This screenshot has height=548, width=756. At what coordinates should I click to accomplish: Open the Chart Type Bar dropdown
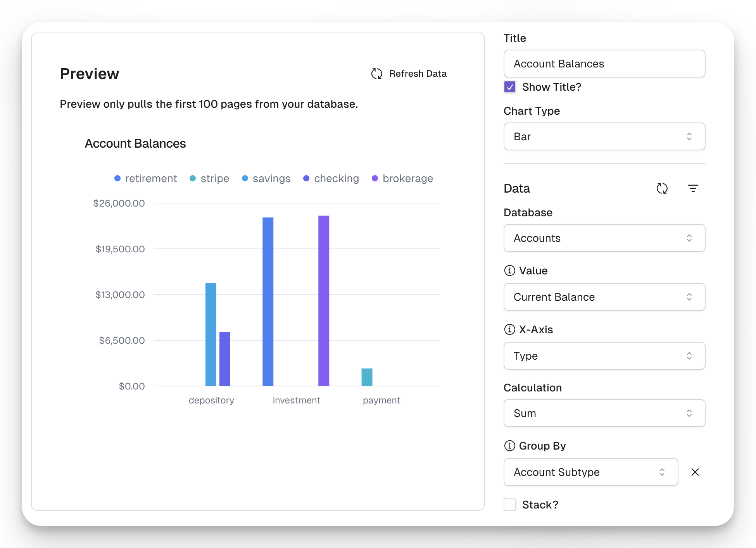point(604,136)
